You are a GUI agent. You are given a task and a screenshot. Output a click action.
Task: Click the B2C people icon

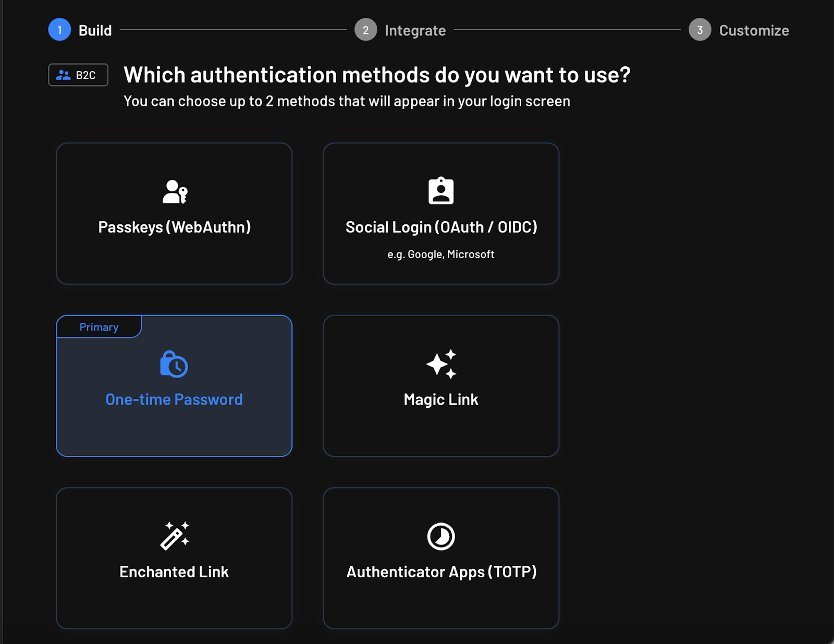click(x=63, y=75)
